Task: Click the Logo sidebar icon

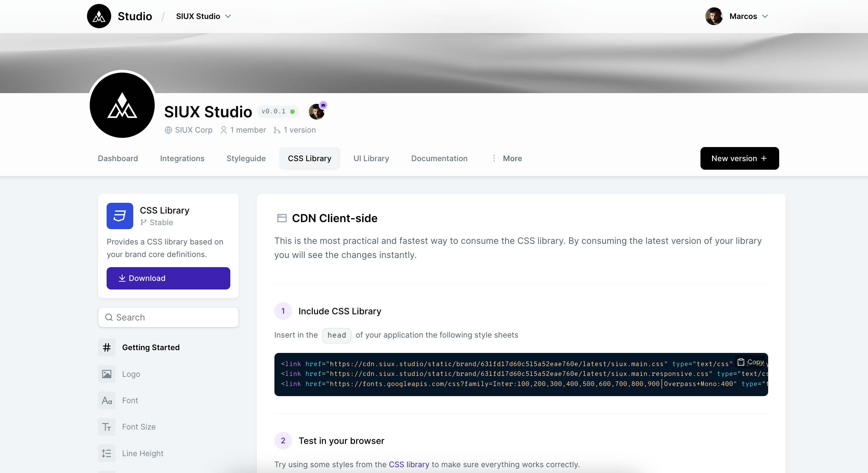Action: click(x=107, y=374)
